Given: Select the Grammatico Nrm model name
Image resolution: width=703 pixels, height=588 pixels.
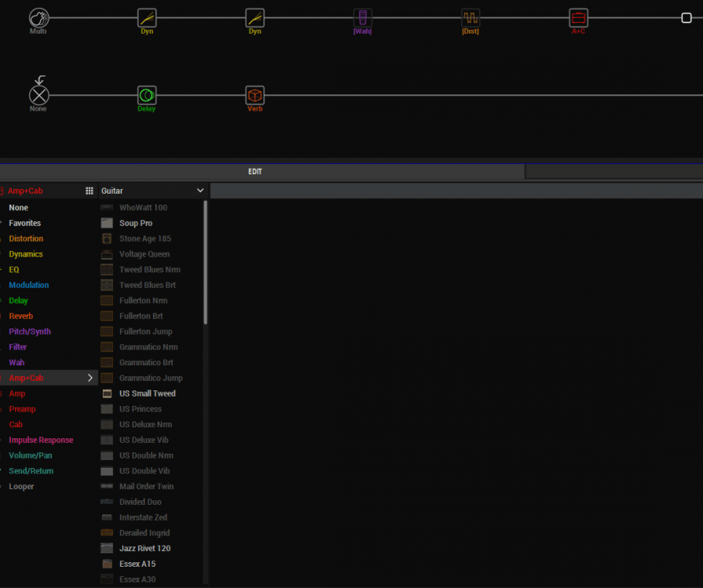Looking at the screenshot, I should coord(148,347).
